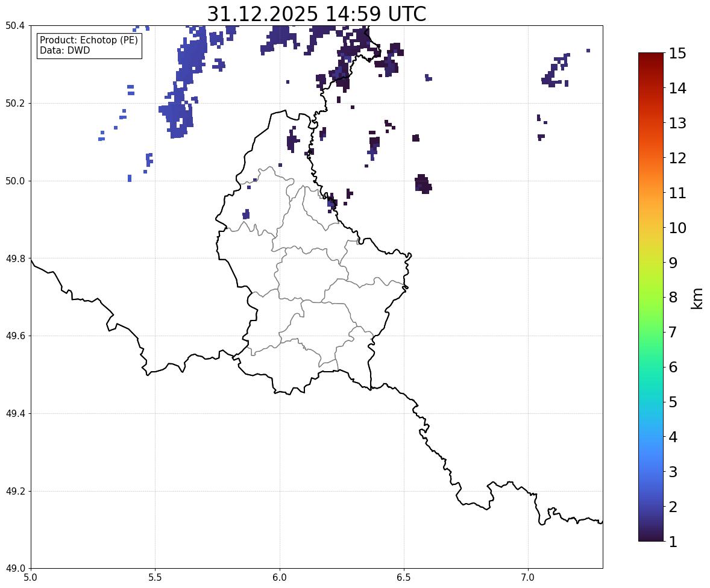This screenshot has width=710, height=588.
Task: Click the colorbar label '8'
Action: (673, 298)
